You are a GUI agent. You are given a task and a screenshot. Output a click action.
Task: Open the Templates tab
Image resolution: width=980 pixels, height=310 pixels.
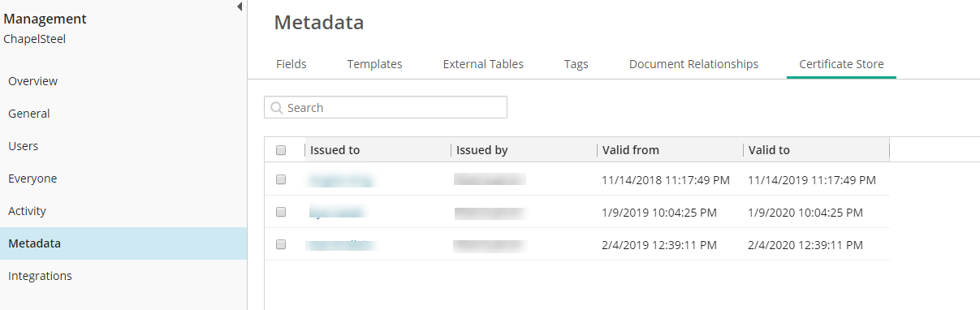click(x=374, y=64)
